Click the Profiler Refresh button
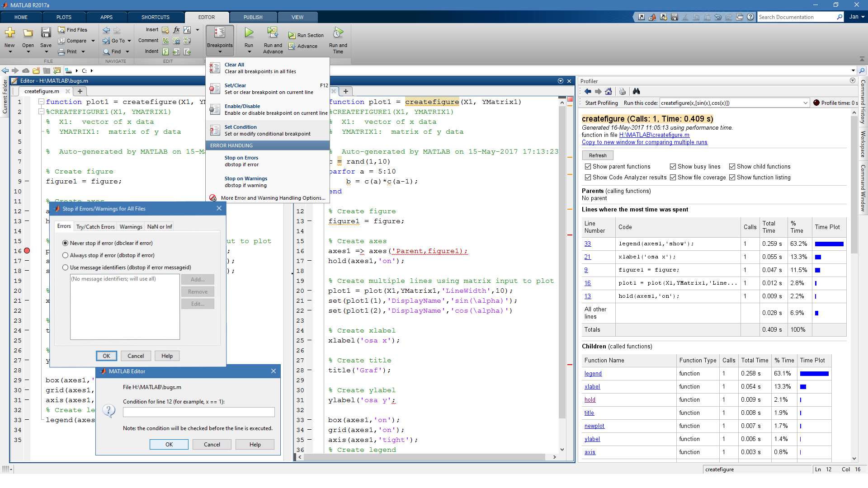 point(598,155)
